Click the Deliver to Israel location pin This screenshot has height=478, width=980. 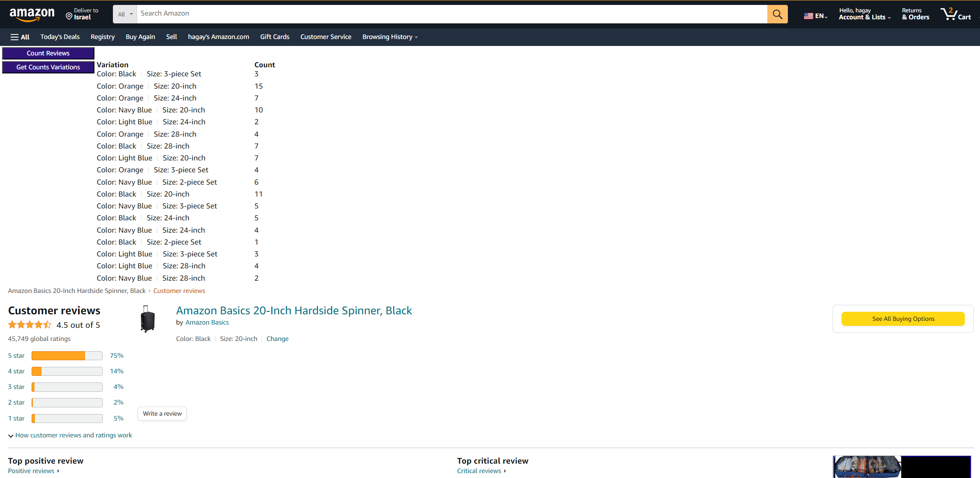point(69,16)
